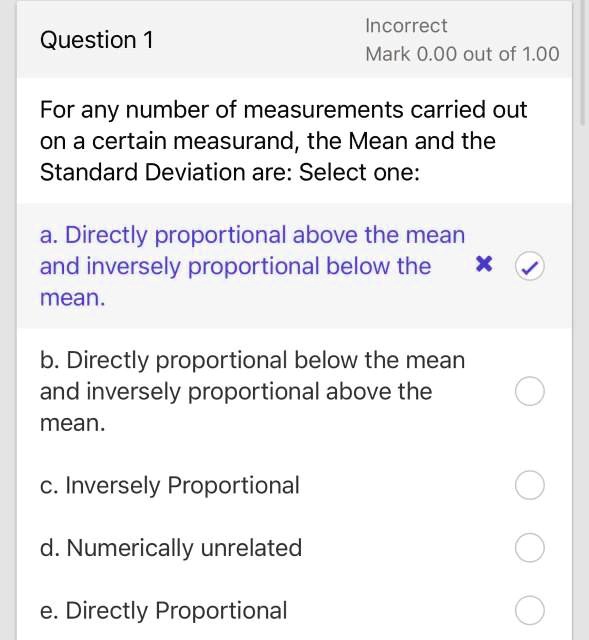Viewport: 589px width, 640px height.
Task: Click the answer text 'a. Directly proportional above the mean'
Action: [252, 236]
